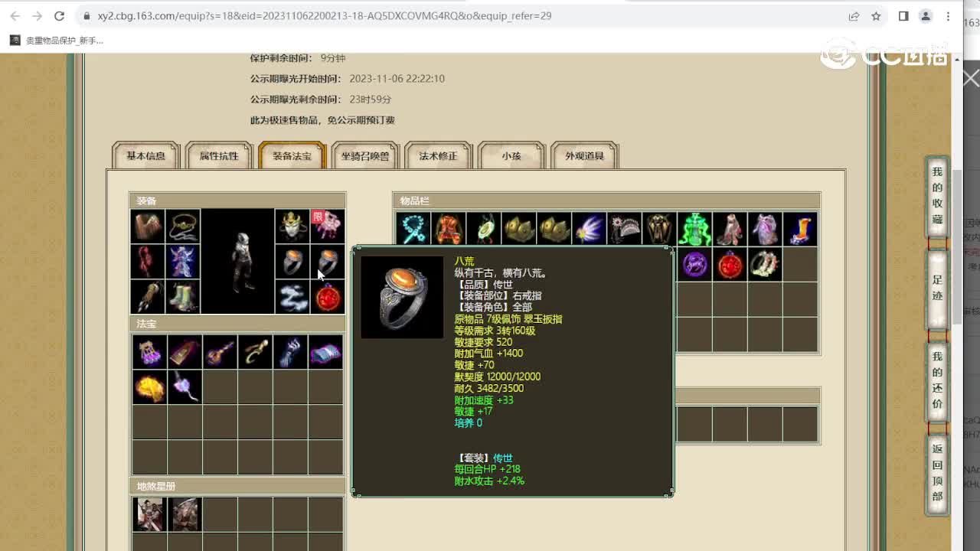Open the 基本信息 tab
Image resolution: width=980 pixels, height=551 pixels.
click(x=145, y=155)
